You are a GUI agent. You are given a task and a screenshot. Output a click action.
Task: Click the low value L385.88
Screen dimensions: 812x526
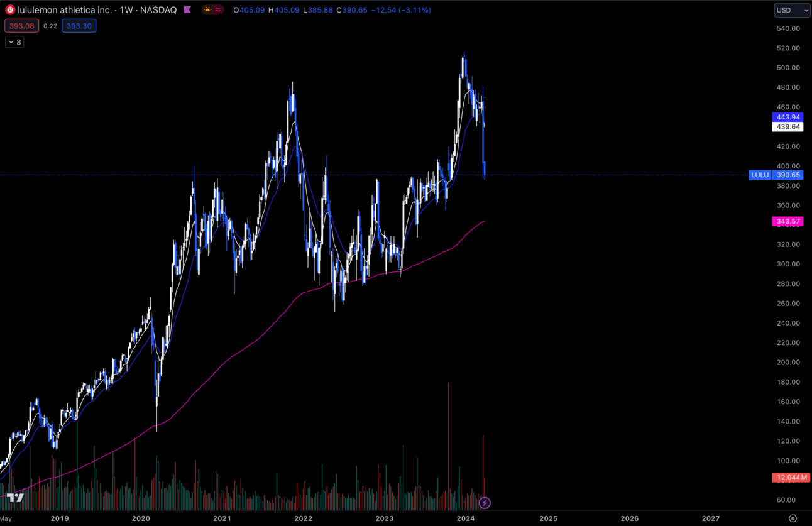(x=317, y=10)
